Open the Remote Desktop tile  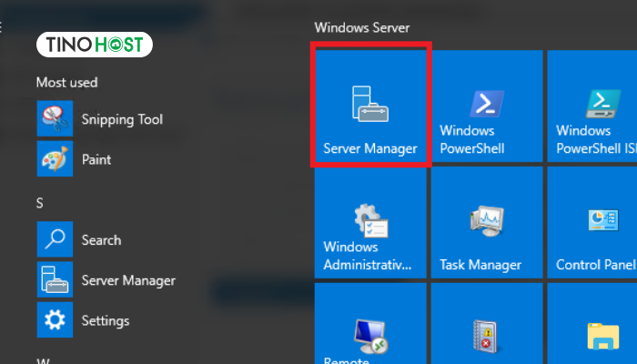[x=370, y=324]
